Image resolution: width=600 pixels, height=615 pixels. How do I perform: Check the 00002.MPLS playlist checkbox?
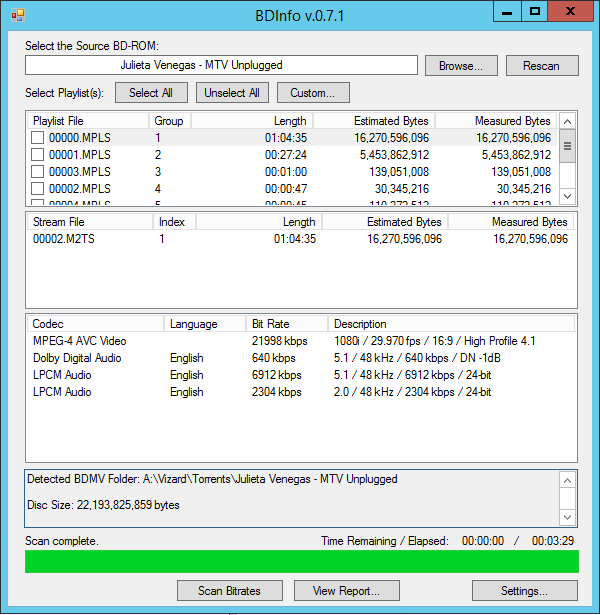(x=37, y=189)
